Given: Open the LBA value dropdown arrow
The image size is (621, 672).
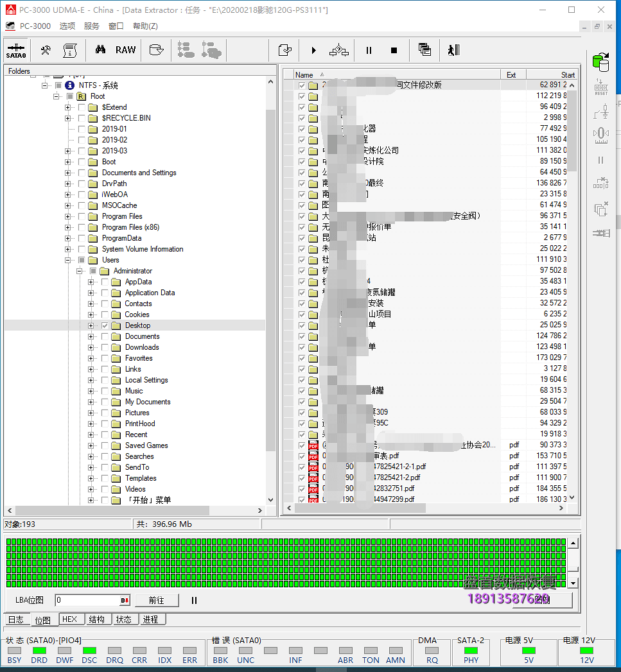Looking at the screenshot, I should pyautogui.click(x=125, y=600).
